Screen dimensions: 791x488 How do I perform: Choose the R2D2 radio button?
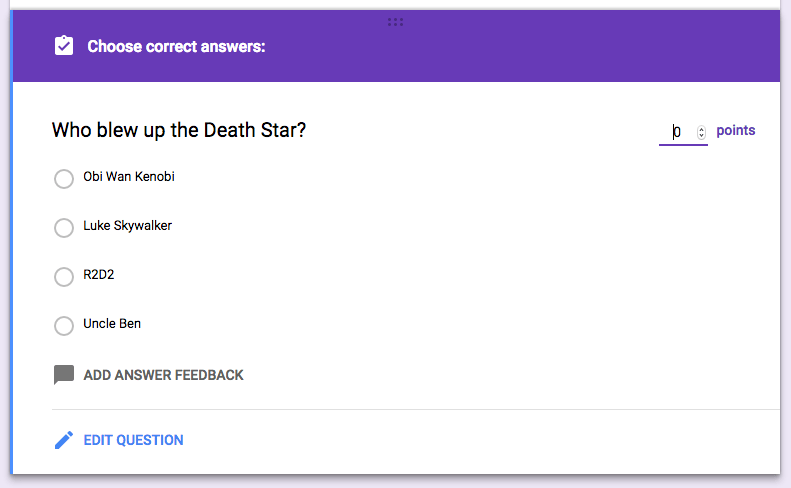(64, 276)
